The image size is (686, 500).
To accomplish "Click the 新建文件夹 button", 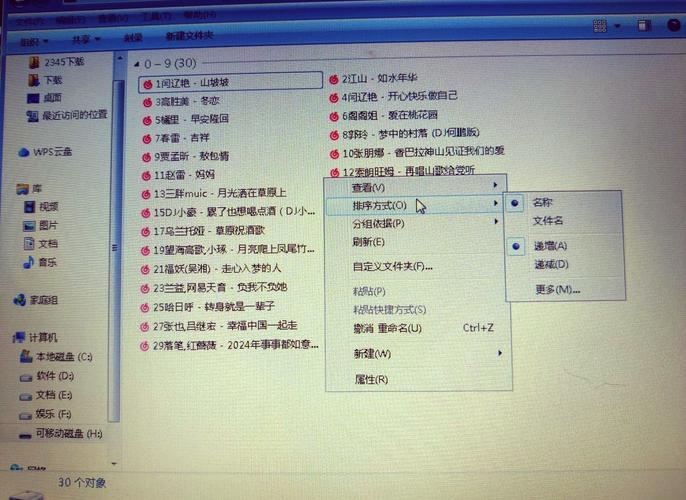I will [x=189, y=36].
